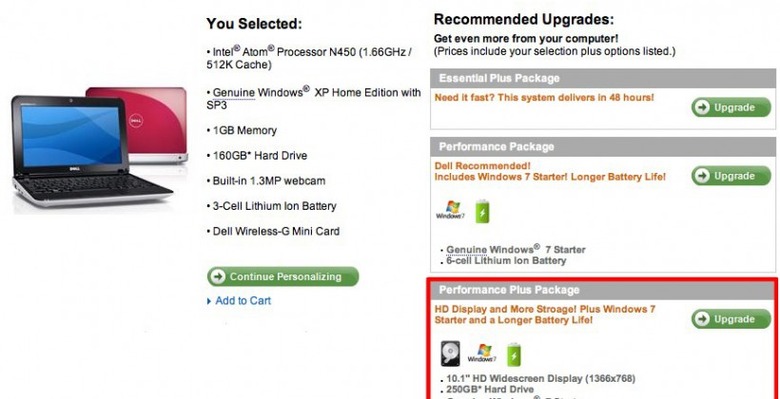780x399 pixels.
Task: Select the Essential Plus Package header
Action: point(603,78)
